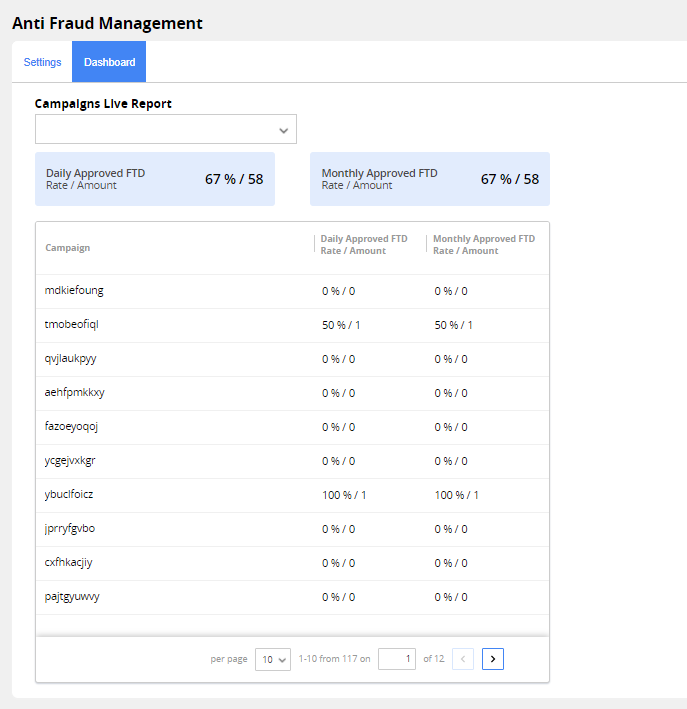Click tmobeofiql monthly value 50 % / 1
The height and width of the screenshot is (709, 687).
454,325
